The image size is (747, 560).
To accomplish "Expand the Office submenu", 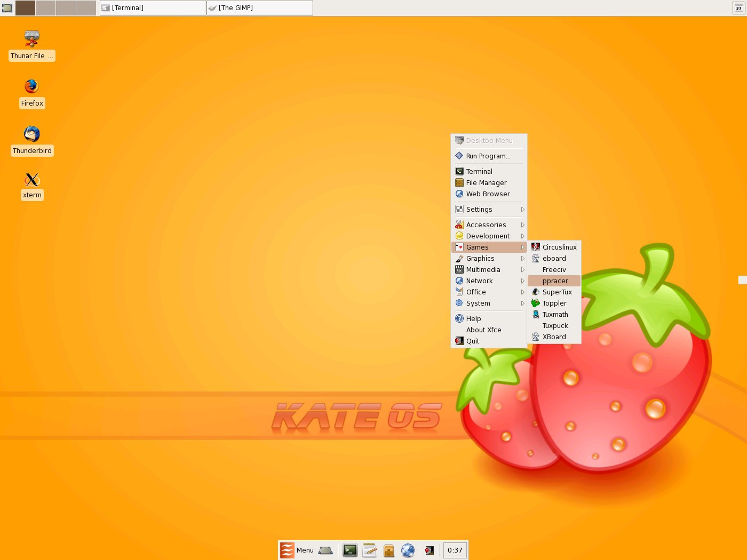I will tap(489, 292).
